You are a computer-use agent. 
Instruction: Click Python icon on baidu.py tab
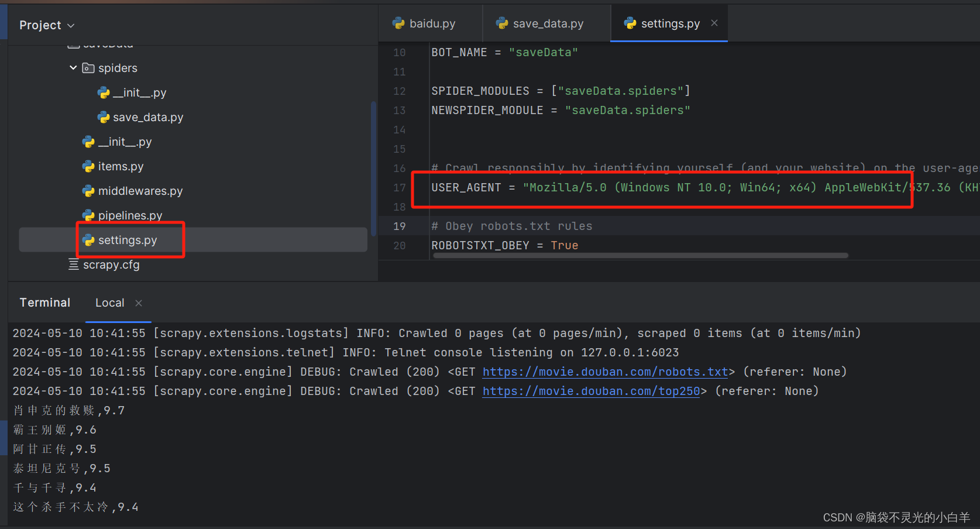[398, 23]
